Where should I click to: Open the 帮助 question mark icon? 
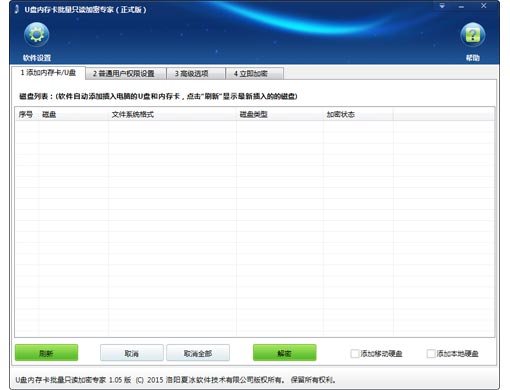[x=472, y=35]
